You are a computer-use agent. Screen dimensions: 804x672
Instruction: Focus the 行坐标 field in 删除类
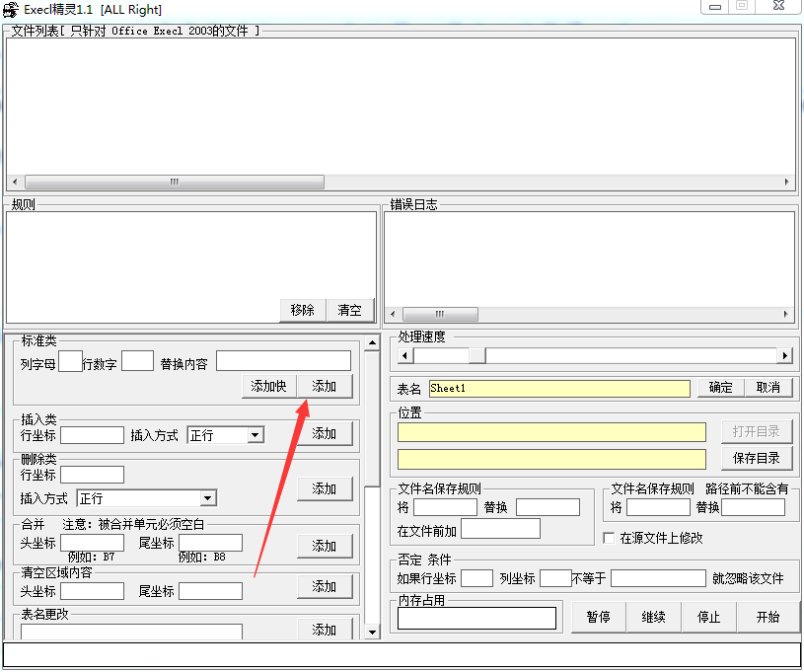[93, 475]
